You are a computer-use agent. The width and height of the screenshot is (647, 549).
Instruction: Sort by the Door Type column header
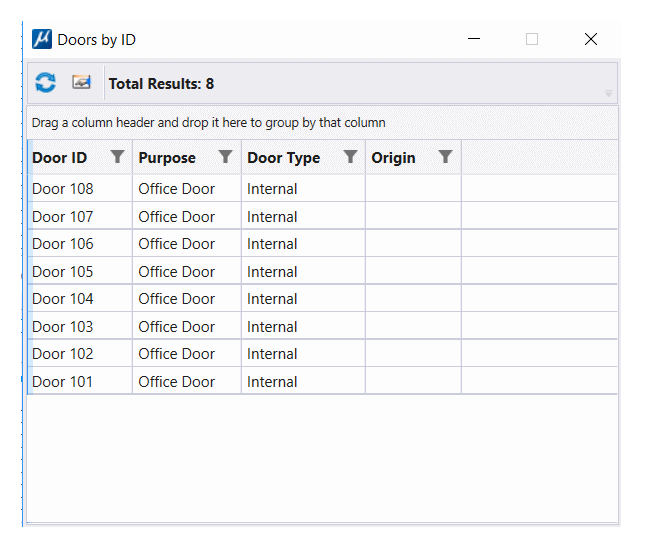coord(283,158)
